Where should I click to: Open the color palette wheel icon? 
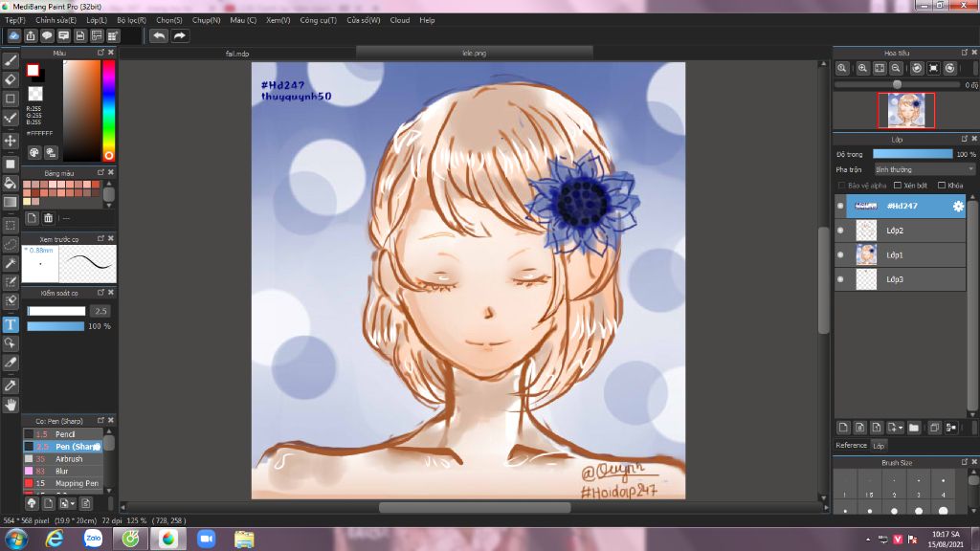click(x=34, y=152)
